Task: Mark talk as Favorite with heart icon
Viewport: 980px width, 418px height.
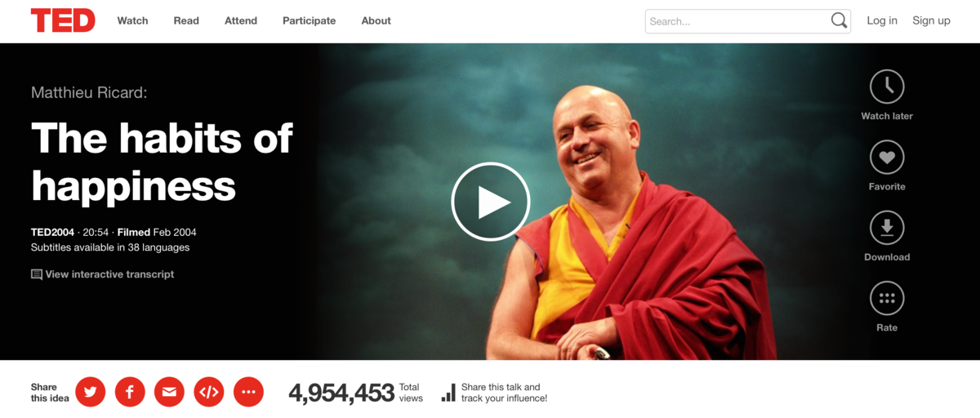Action: pyautogui.click(x=887, y=158)
